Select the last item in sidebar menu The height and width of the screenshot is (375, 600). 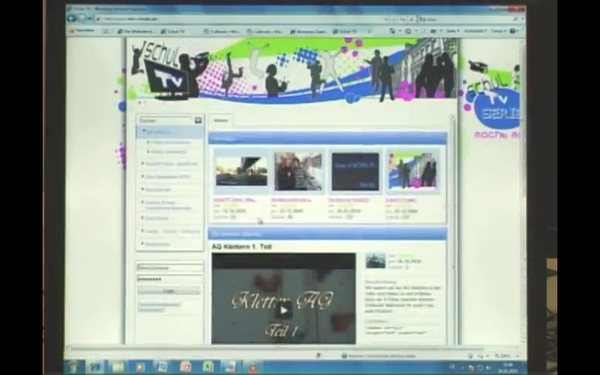pos(157,244)
